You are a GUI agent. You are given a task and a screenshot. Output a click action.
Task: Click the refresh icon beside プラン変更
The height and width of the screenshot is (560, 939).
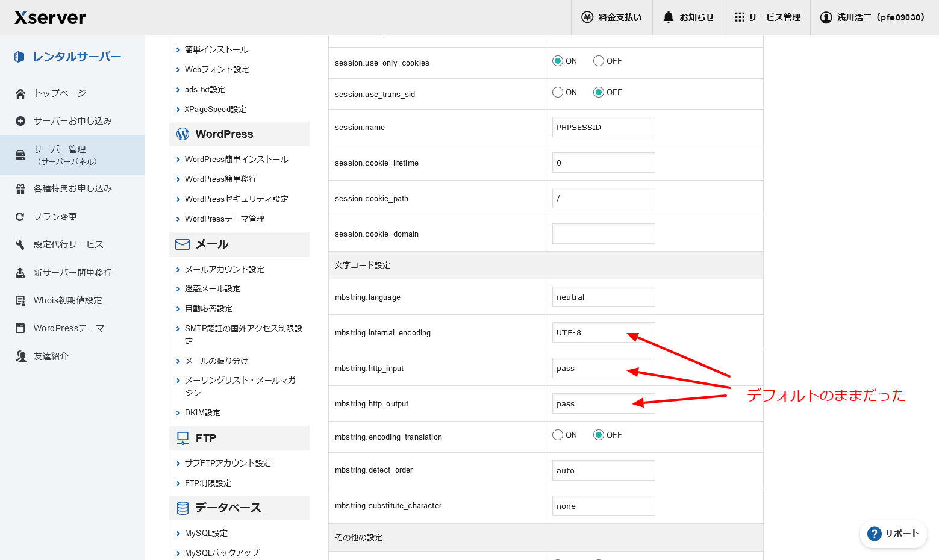[x=20, y=217]
